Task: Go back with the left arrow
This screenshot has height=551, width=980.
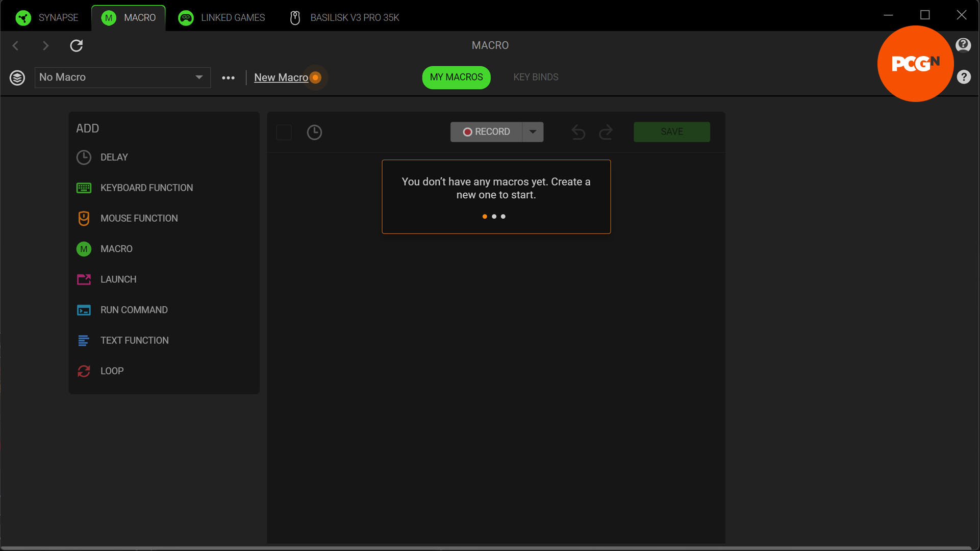Action: [x=16, y=46]
